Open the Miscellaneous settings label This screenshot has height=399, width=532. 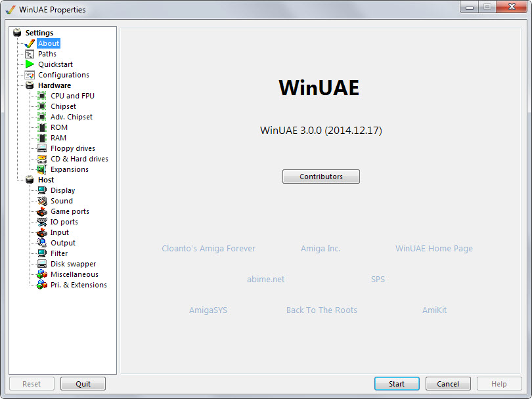74,274
